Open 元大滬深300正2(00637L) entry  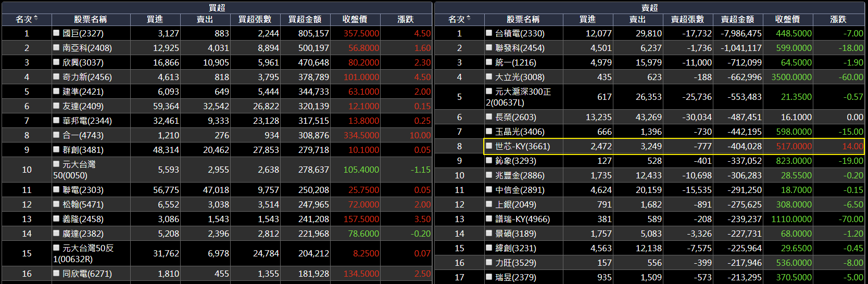tap(518, 97)
